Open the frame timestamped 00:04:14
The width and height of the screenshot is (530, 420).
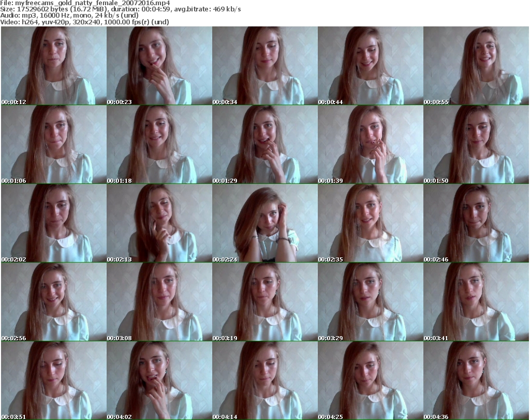(x=265, y=381)
